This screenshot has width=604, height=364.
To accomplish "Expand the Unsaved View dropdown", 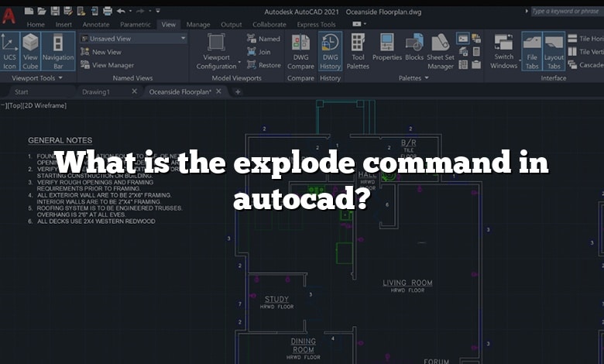I will (x=183, y=38).
